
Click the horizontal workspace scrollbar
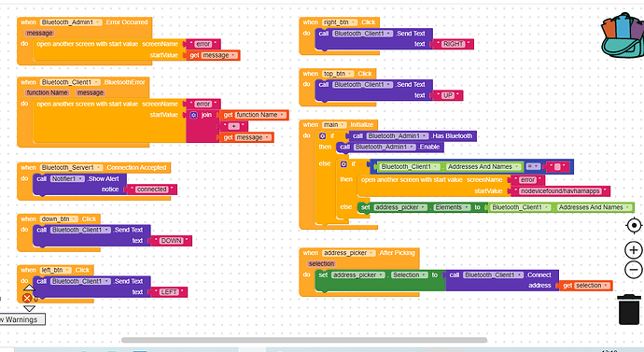(x=304, y=340)
